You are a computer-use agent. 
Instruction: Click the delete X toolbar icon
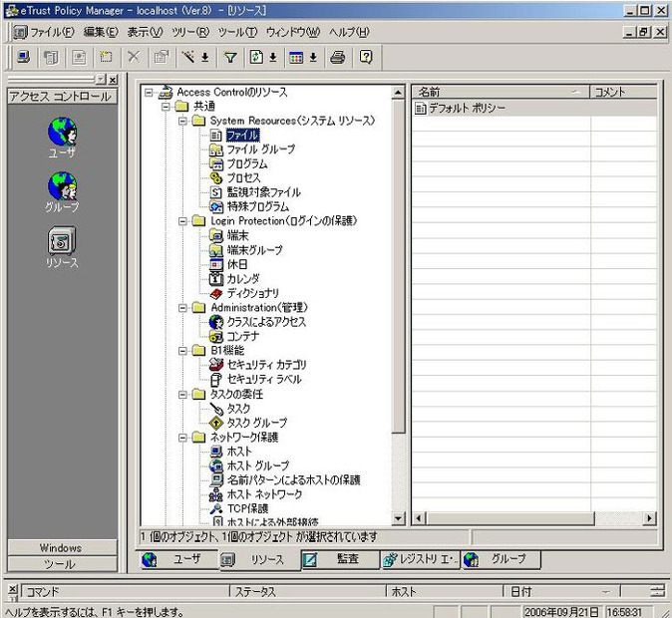[x=134, y=57]
